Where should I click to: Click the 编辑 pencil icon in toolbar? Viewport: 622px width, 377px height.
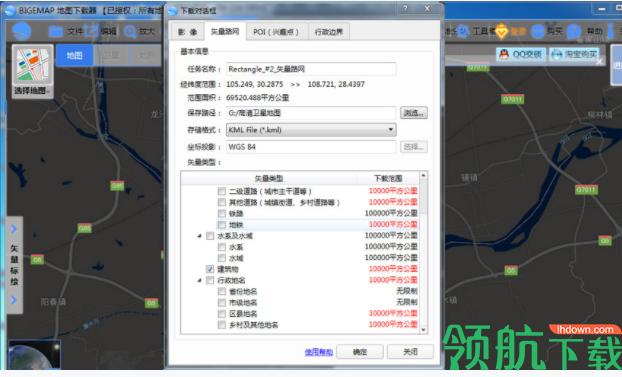click(x=91, y=31)
